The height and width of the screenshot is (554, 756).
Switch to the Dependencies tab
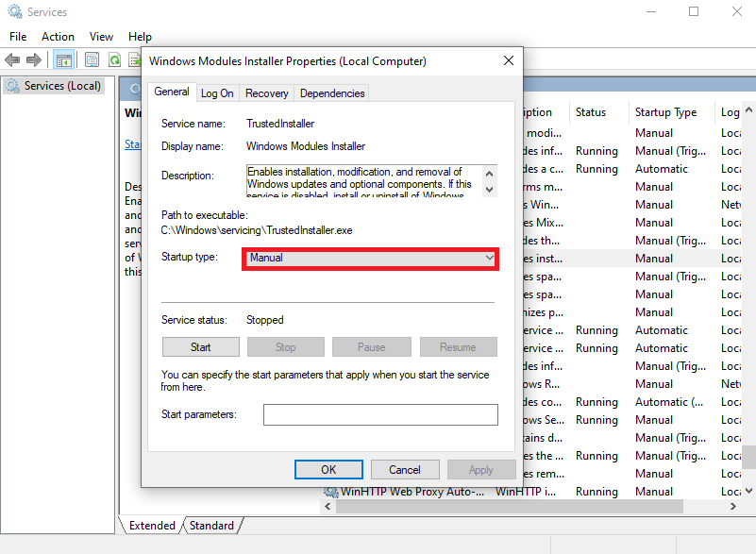[332, 93]
